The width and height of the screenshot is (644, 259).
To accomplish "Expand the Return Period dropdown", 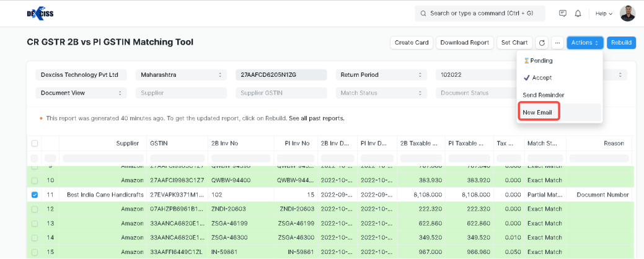I will point(381,75).
